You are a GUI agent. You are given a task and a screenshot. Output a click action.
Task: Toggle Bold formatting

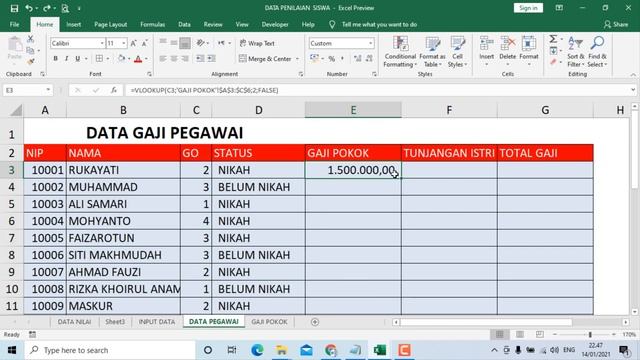[x=56, y=59]
